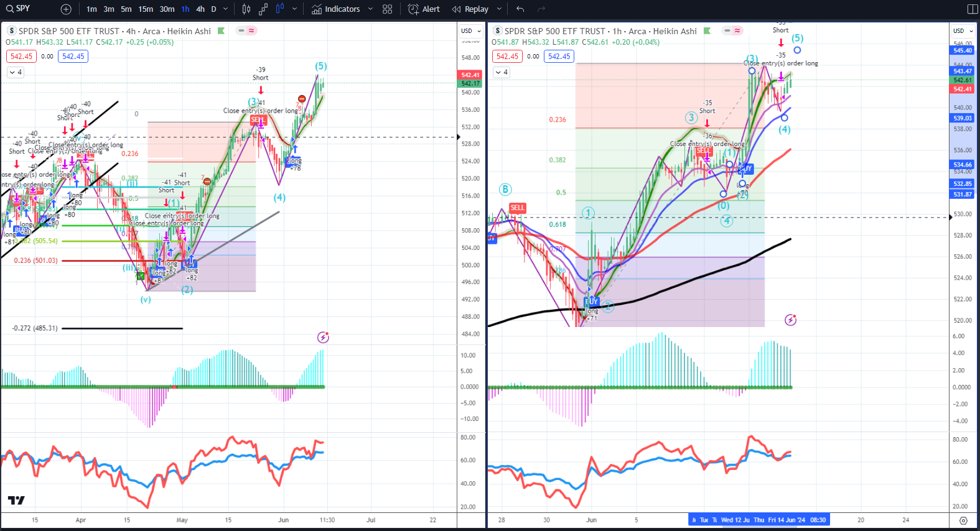
Task: Switch to the 15m interval
Action: (x=146, y=9)
